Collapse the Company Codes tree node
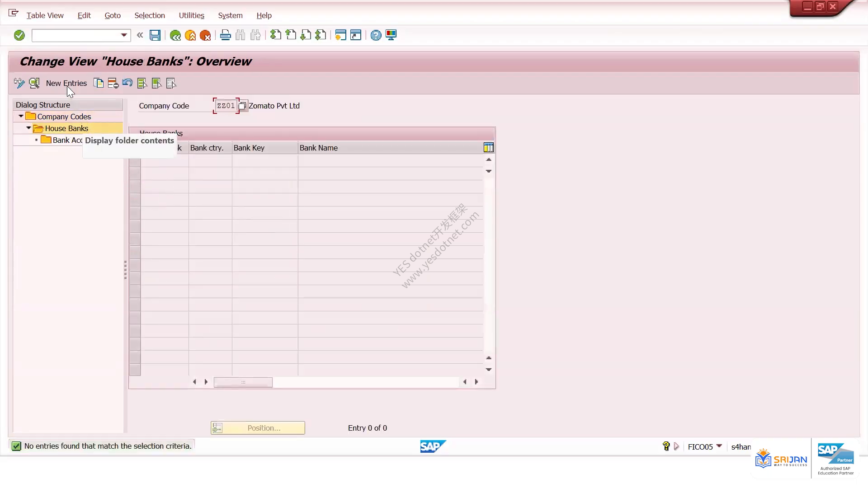This screenshot has height=488, width=868. pos(21,117)
